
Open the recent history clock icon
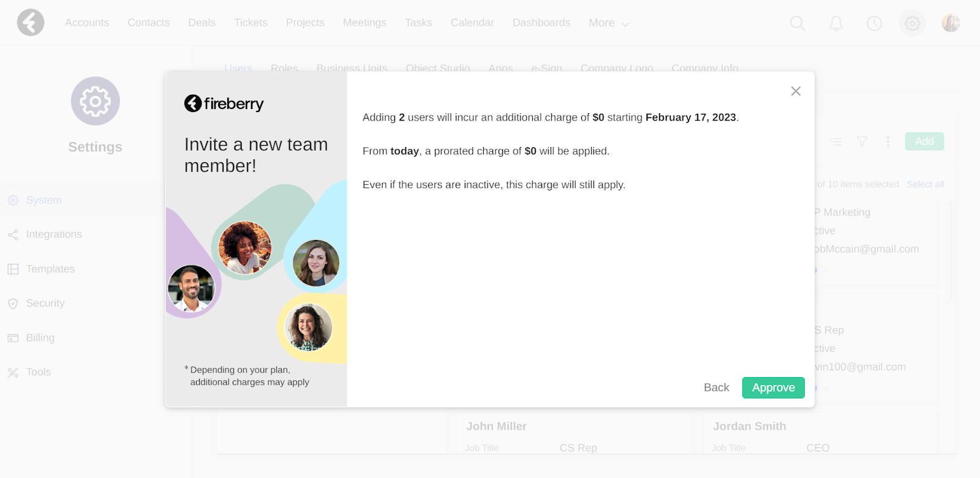click(x=874, y=23)
